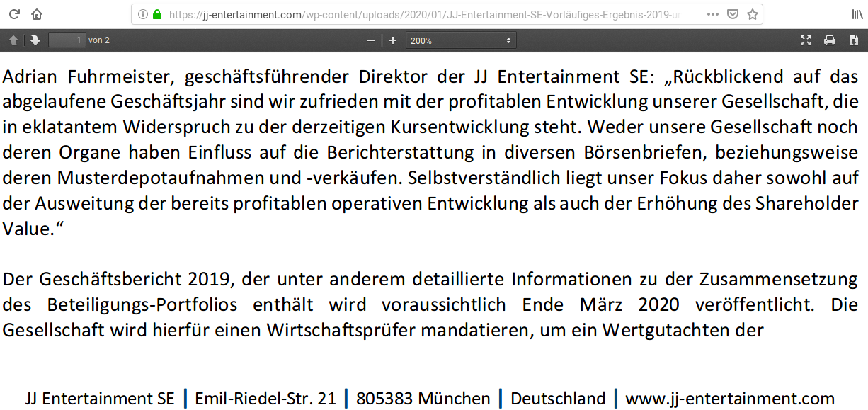The width and height of the screenshot is (868, 410).
Task: Download the PDF file
Action: (x=853, y=40)
